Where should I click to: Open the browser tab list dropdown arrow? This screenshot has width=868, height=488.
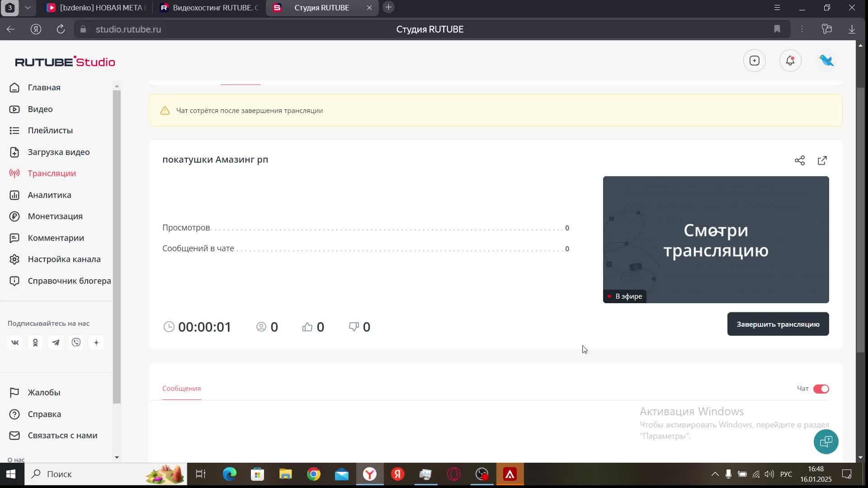coord(28,8)
